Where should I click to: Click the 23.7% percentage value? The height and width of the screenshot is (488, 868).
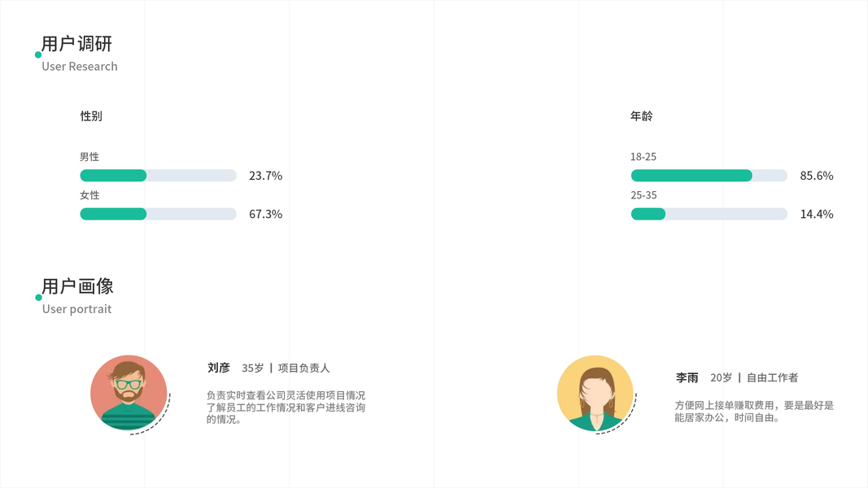pyautogui.click(x=265, y=176)
